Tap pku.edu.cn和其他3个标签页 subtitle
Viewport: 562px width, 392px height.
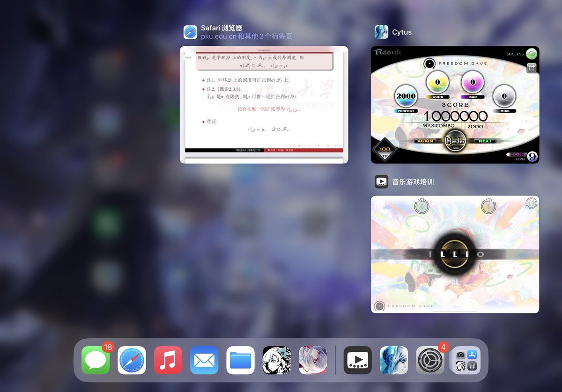(x=246, y=36)
